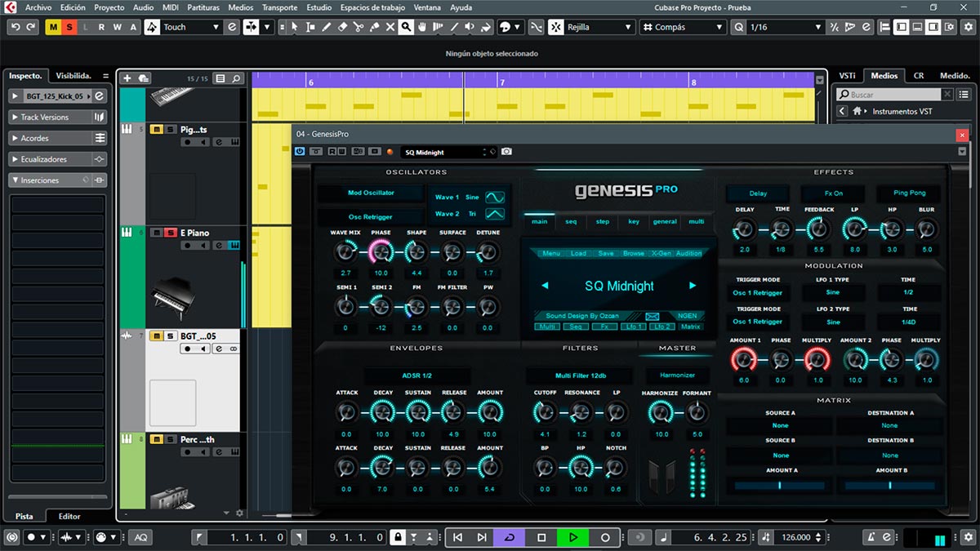The width and height of the screenshot is (980, 551).
Task: Click the Mod Oscillator button
Action: [370, 193]
